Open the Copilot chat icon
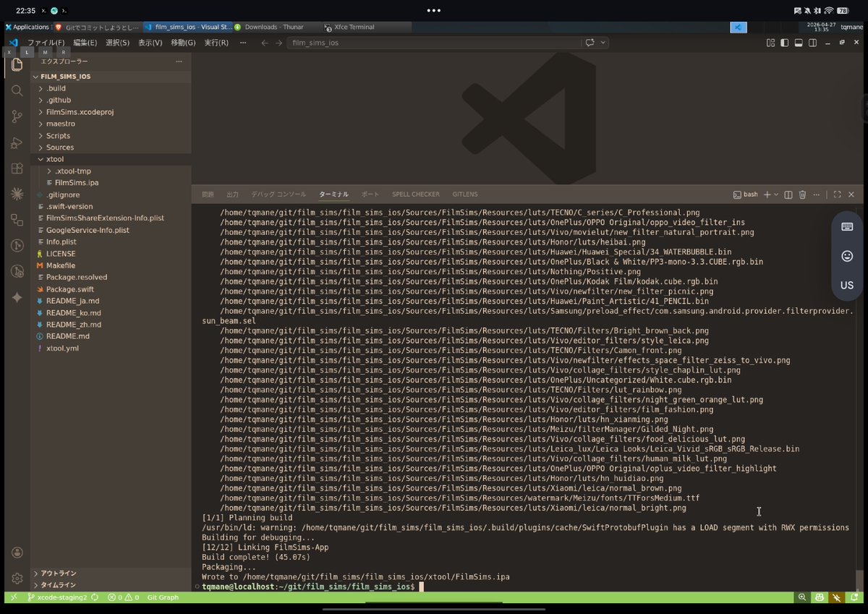The image size is (868, 614). tap(590, 43)
